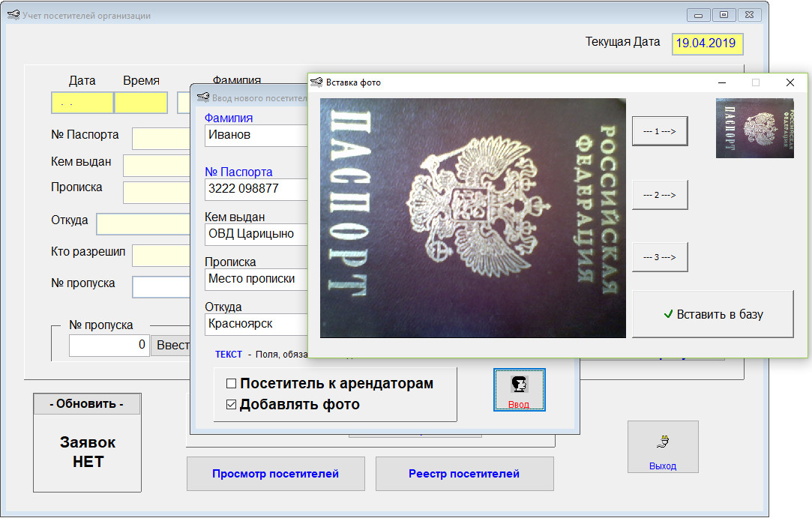Click the Кем выдан field with ОВД Царицыно
The height and width of the screenshot is (518, 812).
click(x=256, y=234)
